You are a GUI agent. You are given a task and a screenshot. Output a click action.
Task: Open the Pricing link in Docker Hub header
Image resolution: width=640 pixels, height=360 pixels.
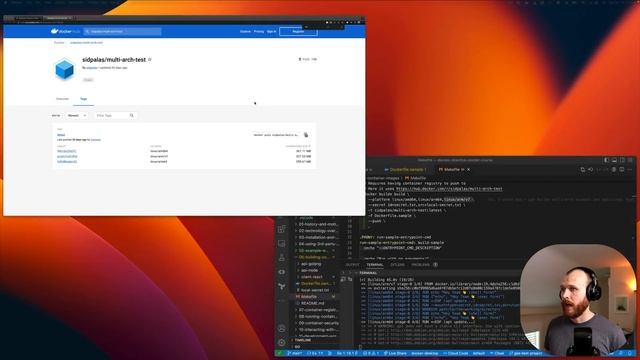point(259,31)
